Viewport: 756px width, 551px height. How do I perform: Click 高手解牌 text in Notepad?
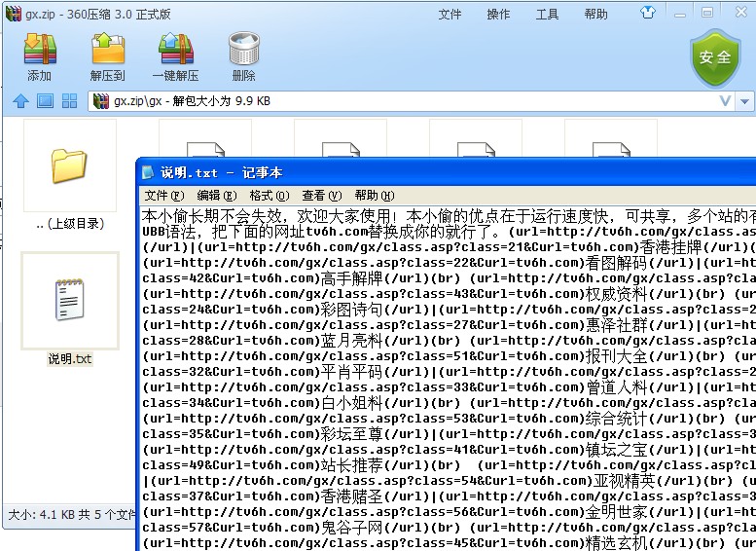coord(351,278)
